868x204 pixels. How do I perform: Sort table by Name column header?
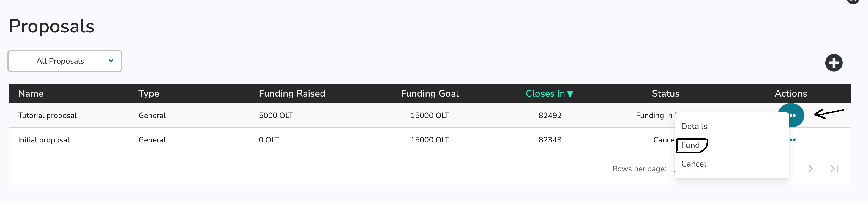click(x=31, y=93)
